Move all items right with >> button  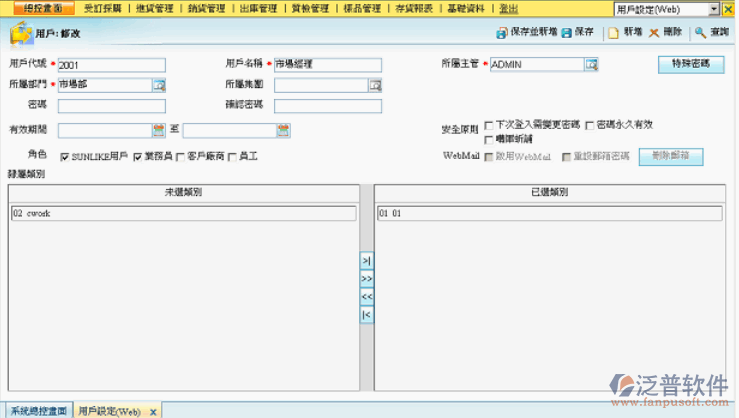pos(366,278)
